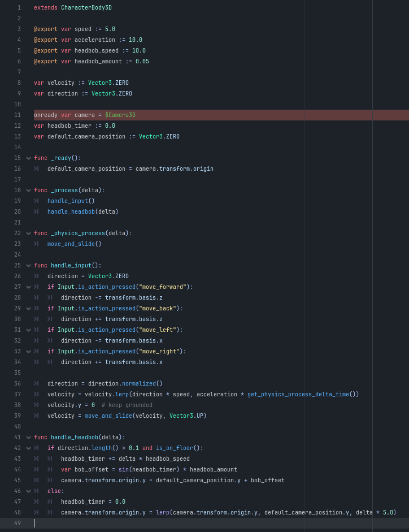Fold the move_forward if block
409x532 pixels.
point(28,287)
